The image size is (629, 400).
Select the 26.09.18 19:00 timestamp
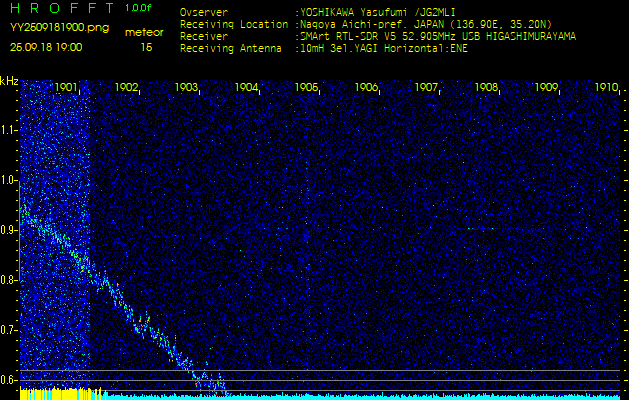[x=46, y=47]
